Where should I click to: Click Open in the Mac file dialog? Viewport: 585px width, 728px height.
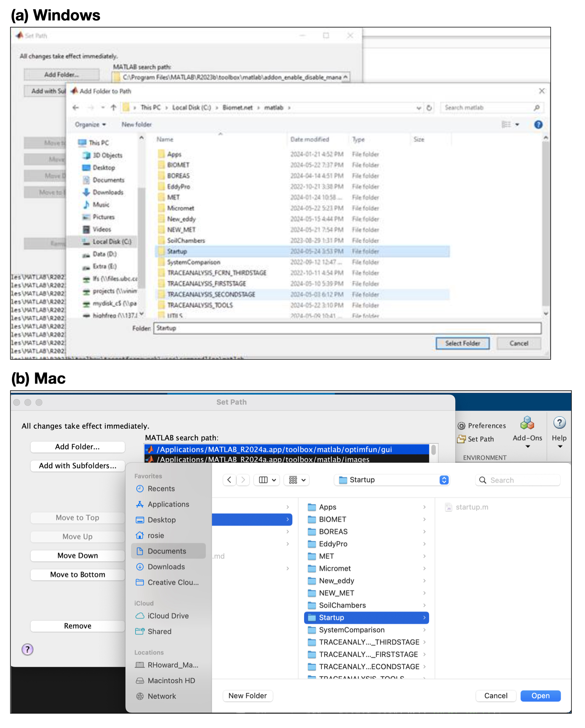click(540, 696)
